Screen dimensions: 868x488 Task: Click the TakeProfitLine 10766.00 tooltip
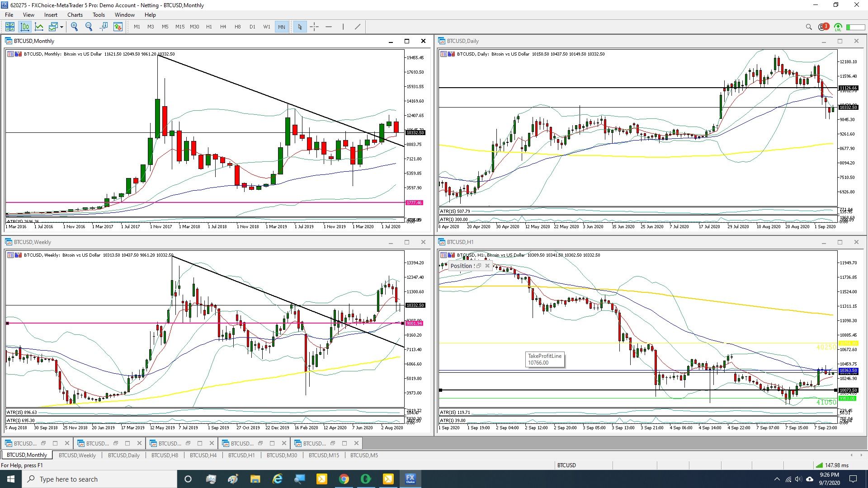[x=545, y=359]
